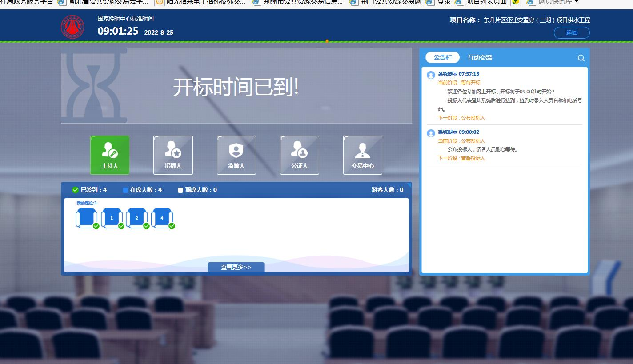Select seat number 2 chair icon
Viewport: 633px width, 364px height.
[137, 218]
